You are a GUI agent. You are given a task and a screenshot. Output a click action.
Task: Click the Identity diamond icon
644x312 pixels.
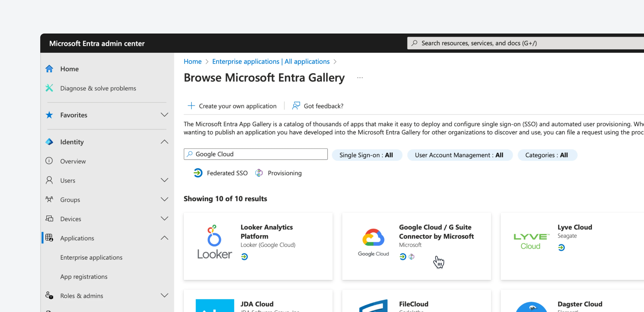pyautogui.click(x=49, y=142)
